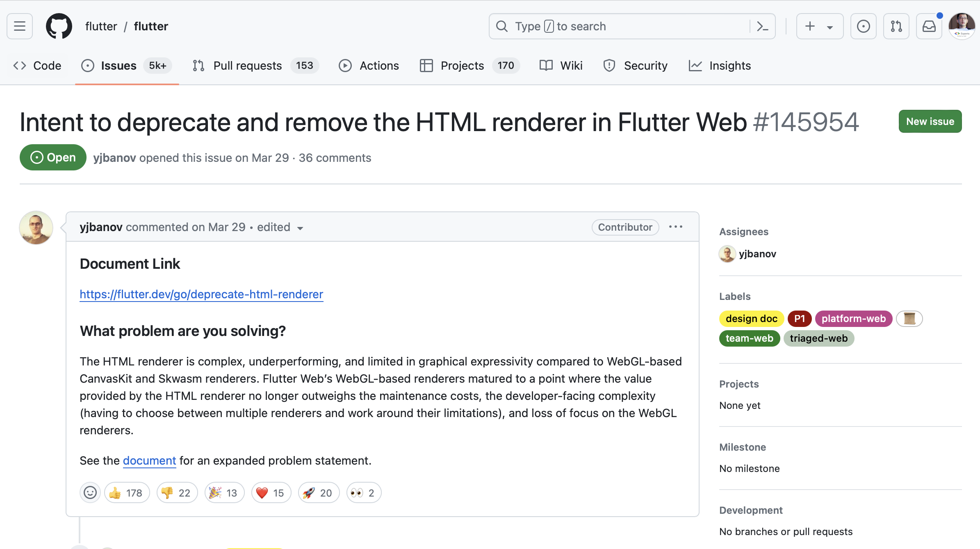This screenshot has width=980, height=549.
Task: Select the yellow design doc label
Action: [x=751, y=318]
